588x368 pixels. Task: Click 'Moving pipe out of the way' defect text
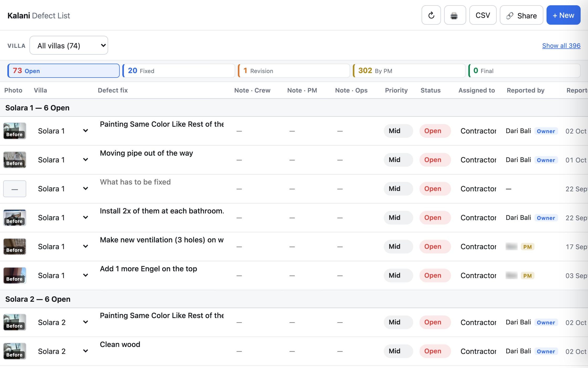tap(146, 153)
